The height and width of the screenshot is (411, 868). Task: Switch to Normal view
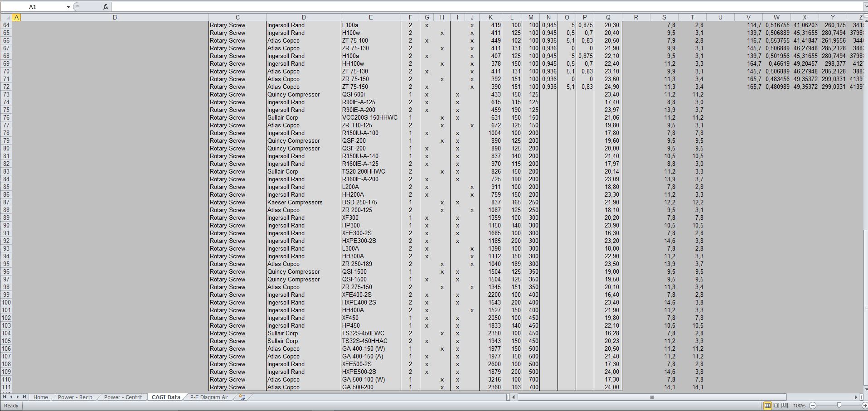(x=767, y=406)
